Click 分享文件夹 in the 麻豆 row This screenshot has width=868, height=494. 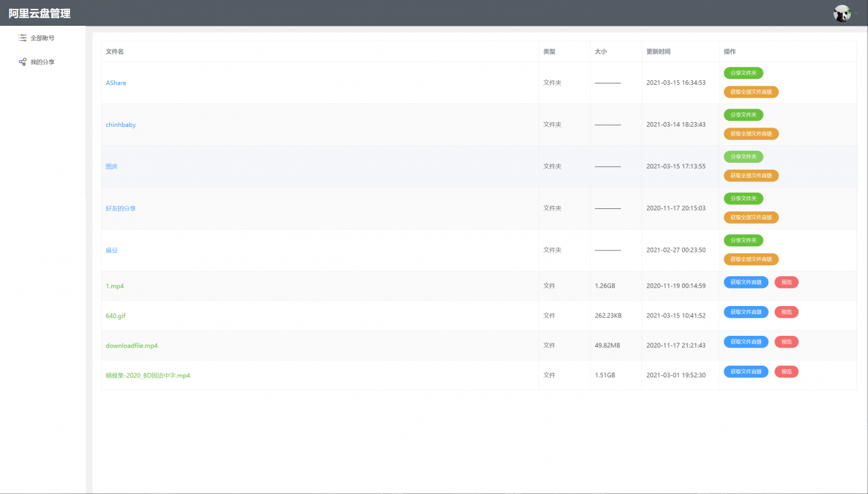click(743, 240)
